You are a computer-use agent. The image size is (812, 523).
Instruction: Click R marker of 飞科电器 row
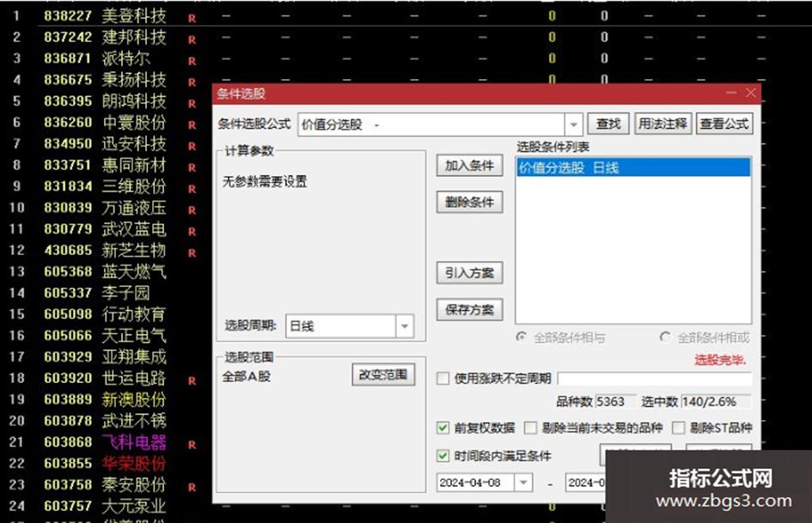coord(192,444)
